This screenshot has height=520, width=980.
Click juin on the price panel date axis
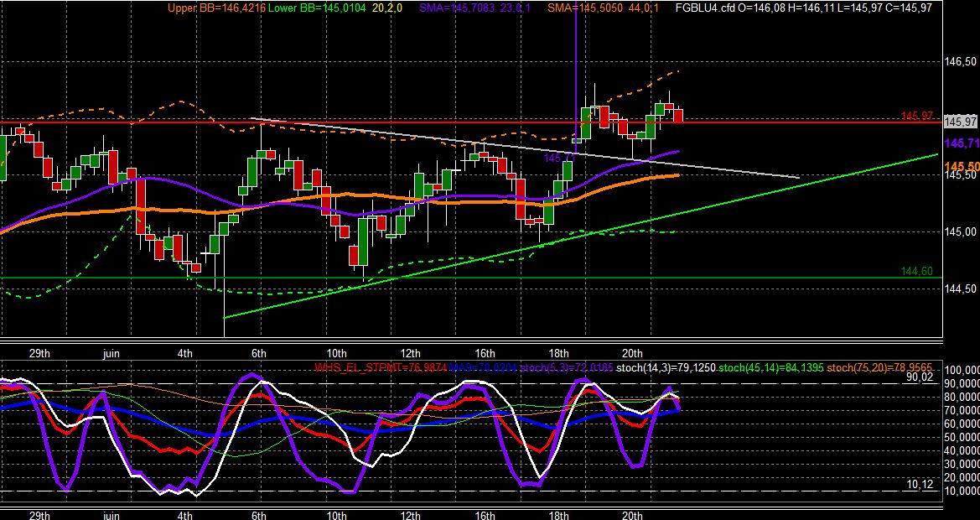point(111,353)
